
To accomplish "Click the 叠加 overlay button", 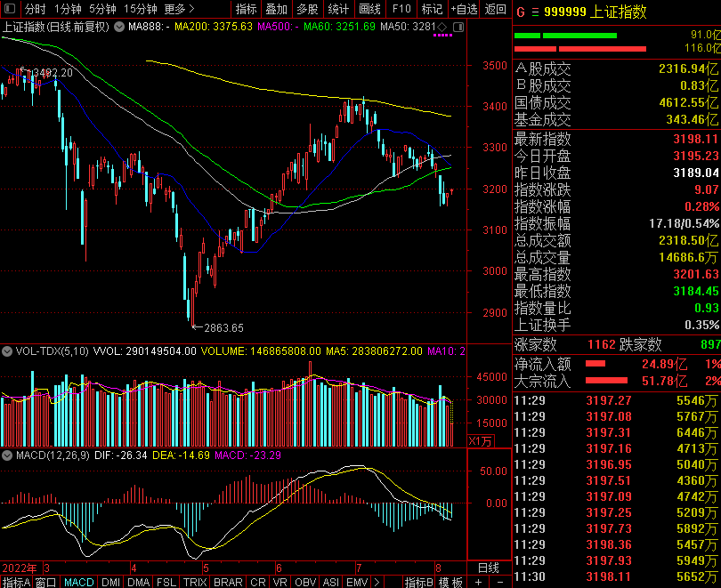I will point(276,9).
